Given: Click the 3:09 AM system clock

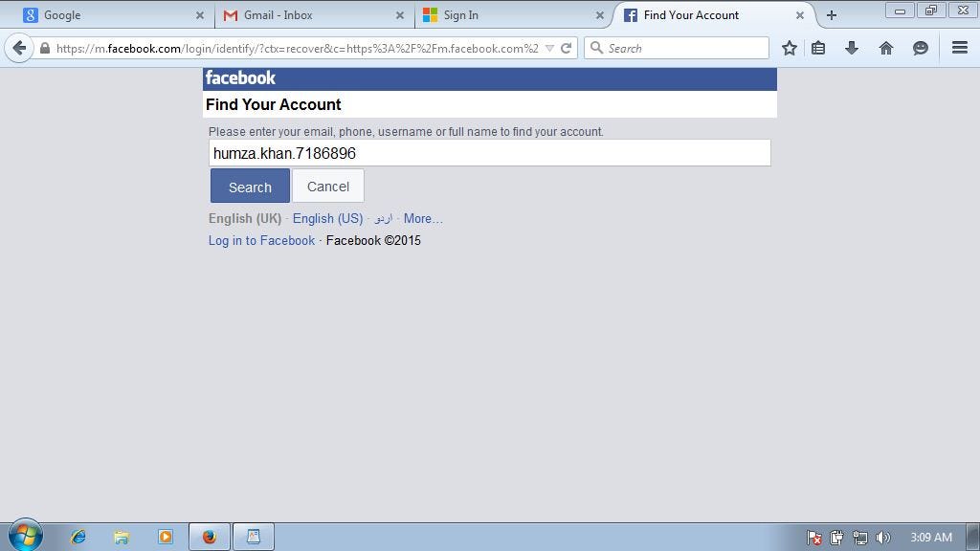Looking at the screenshot, I should coord(930,538).
